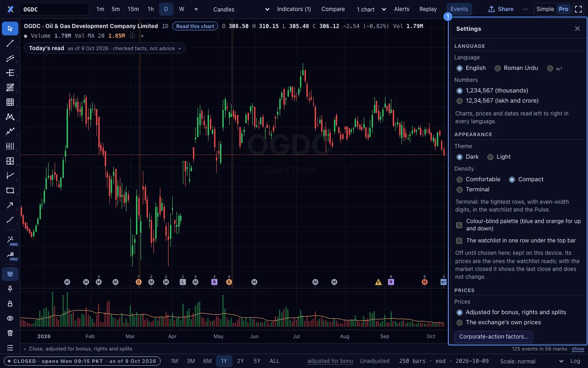The width and height of the screenshot is (588, 368).
Task: Click the SuperX logo icon
Action: pos(11,9)
